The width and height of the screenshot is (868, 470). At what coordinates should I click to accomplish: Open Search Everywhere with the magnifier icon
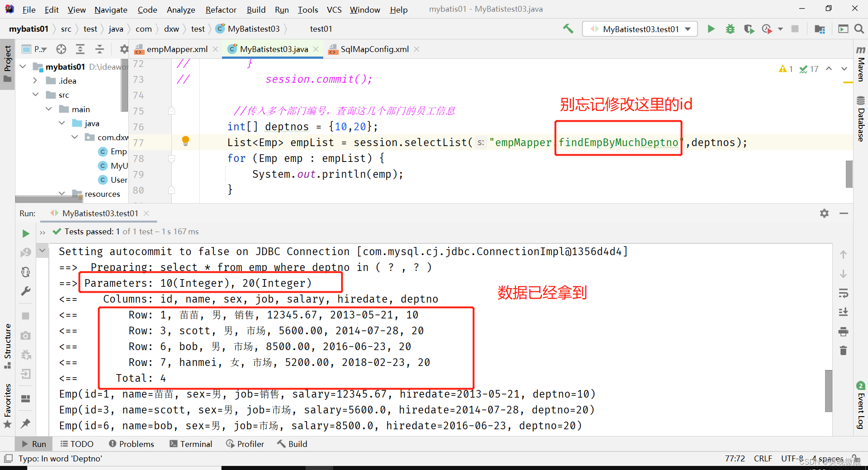(859, 28)
